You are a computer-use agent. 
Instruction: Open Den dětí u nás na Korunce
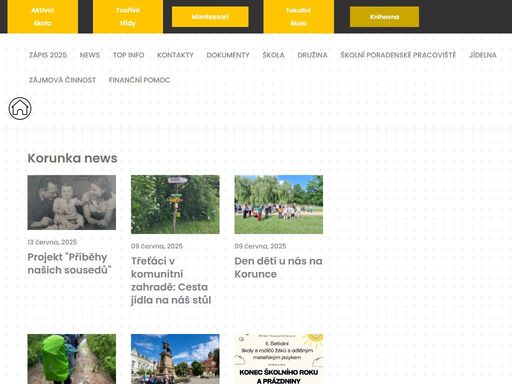[278, 267]
